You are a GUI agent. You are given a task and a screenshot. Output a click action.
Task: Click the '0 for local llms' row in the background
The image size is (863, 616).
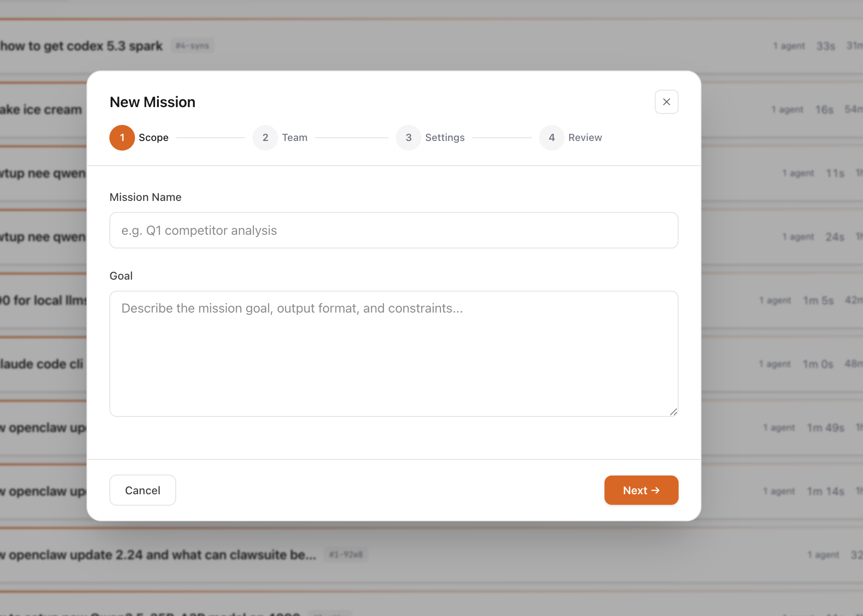coord(43,301)
